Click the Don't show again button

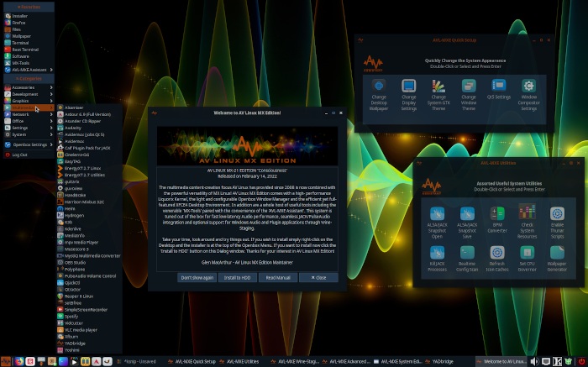point(197,277)
